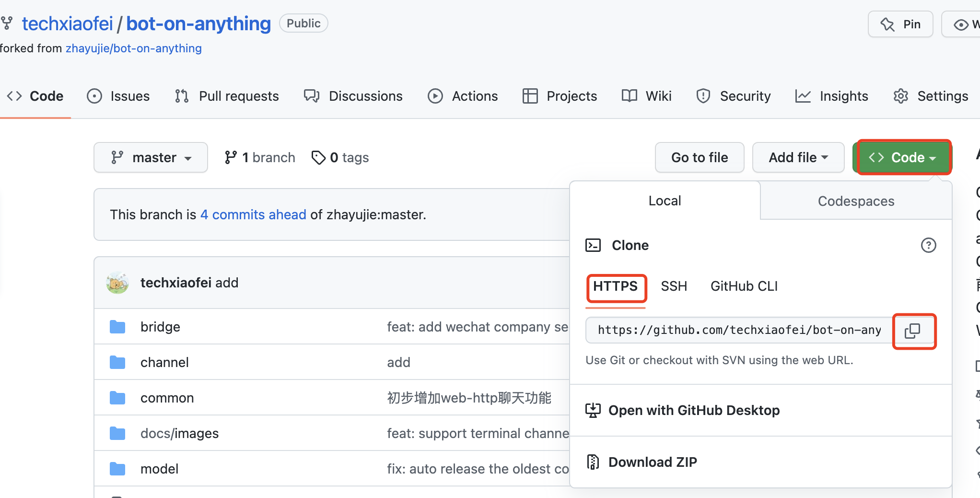The width and height of the screenshot is (980, 498).
Task: Pin this repository
Action: point(900,24)
